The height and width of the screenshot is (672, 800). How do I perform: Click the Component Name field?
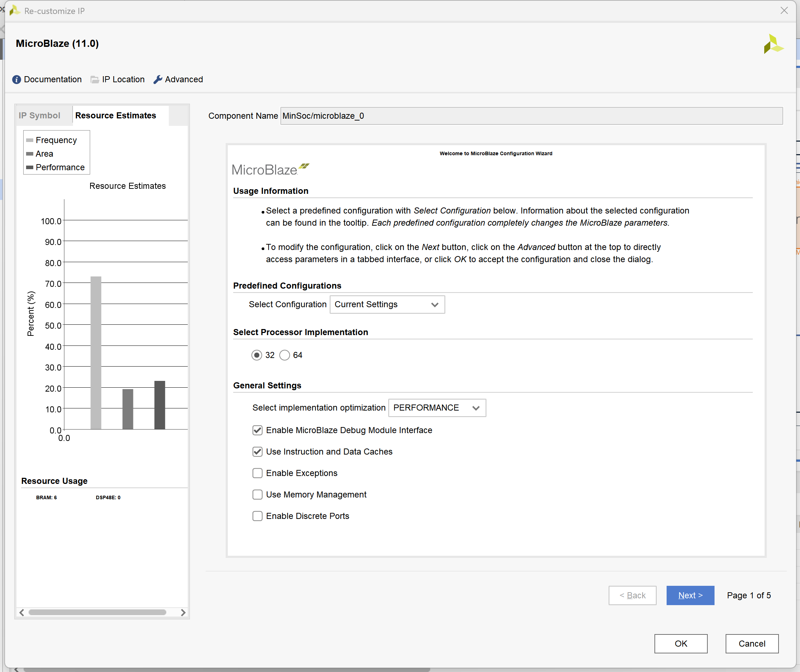pyautogui.click(x=531, y=116)
